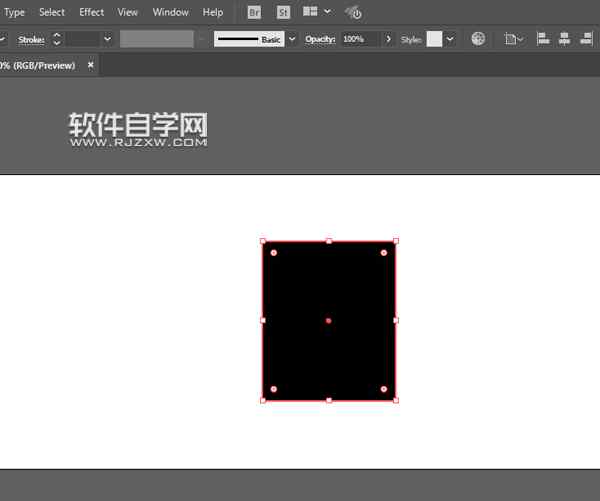The width and height of the screenshot is (600, 501).
Task: Expand the brush definition dropdown arrow
Action: pos(292,39)
